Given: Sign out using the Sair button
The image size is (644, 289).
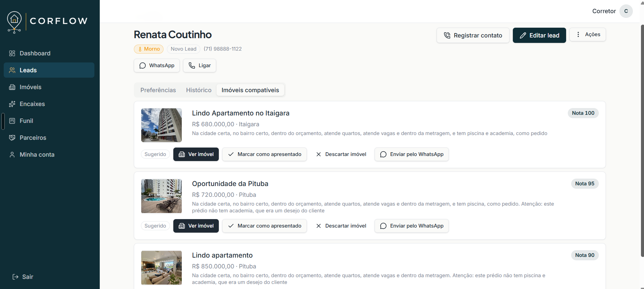Looking at the screenshot, I should pyautogui.click(x=23, y=277).
